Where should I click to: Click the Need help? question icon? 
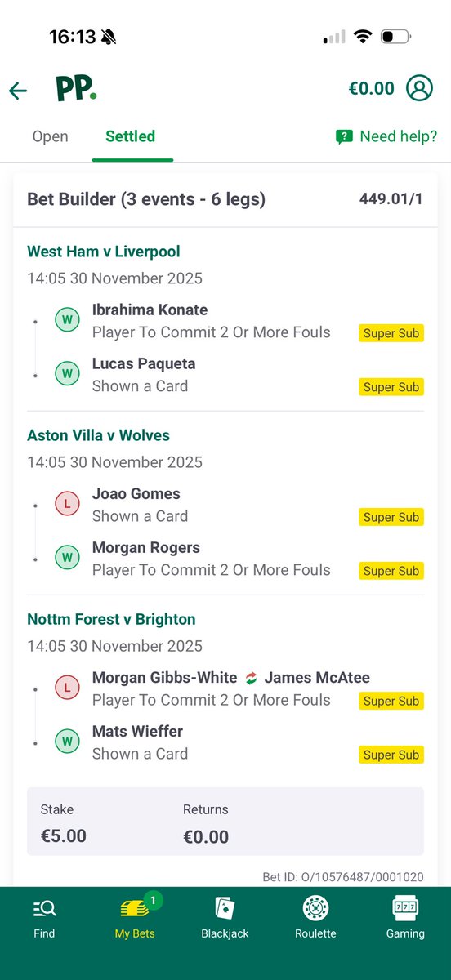coord(344,137)
